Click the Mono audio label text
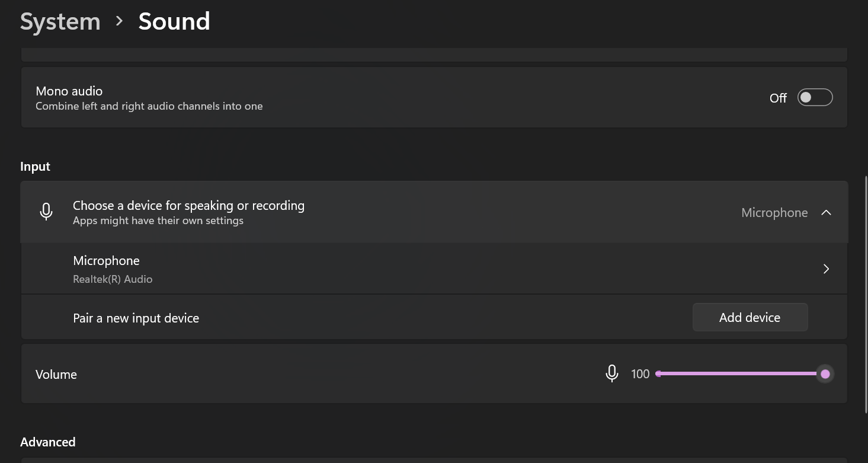Image resolution: width=868 pixels, height=463 pixels. click(x=69, y=91)
